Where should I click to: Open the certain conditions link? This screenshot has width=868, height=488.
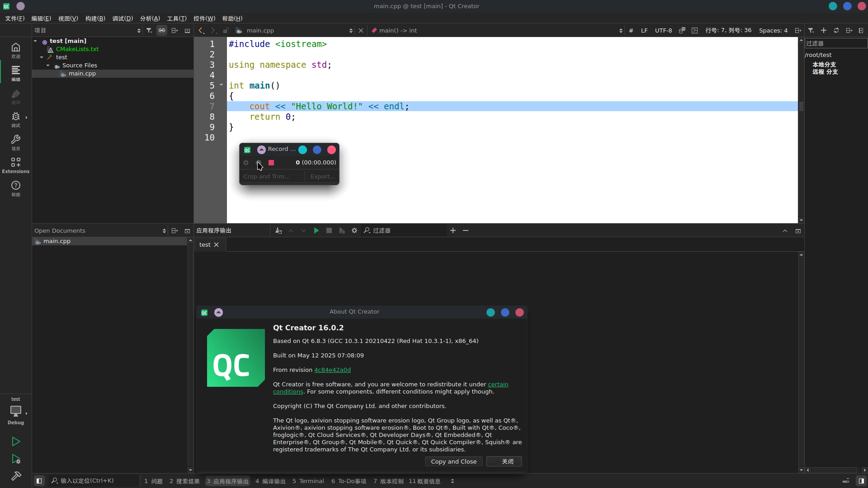498,385
